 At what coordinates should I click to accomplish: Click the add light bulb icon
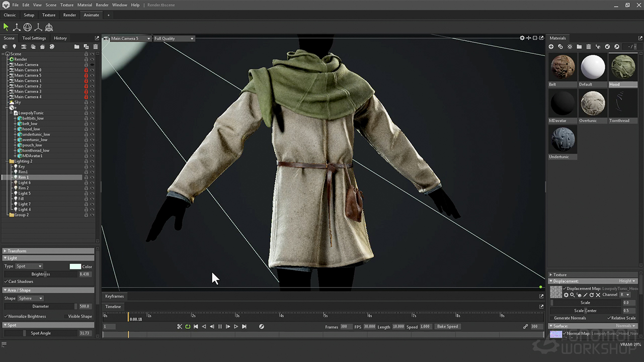[14, 47]
